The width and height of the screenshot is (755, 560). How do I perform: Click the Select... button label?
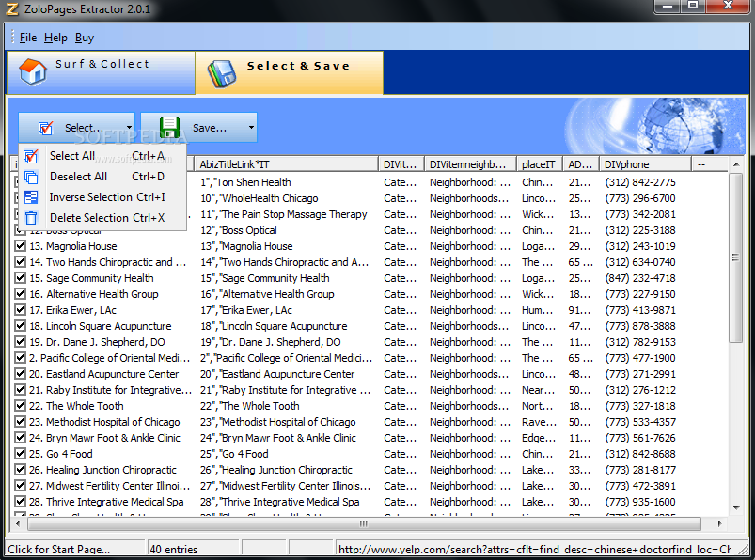coord(84,128)
